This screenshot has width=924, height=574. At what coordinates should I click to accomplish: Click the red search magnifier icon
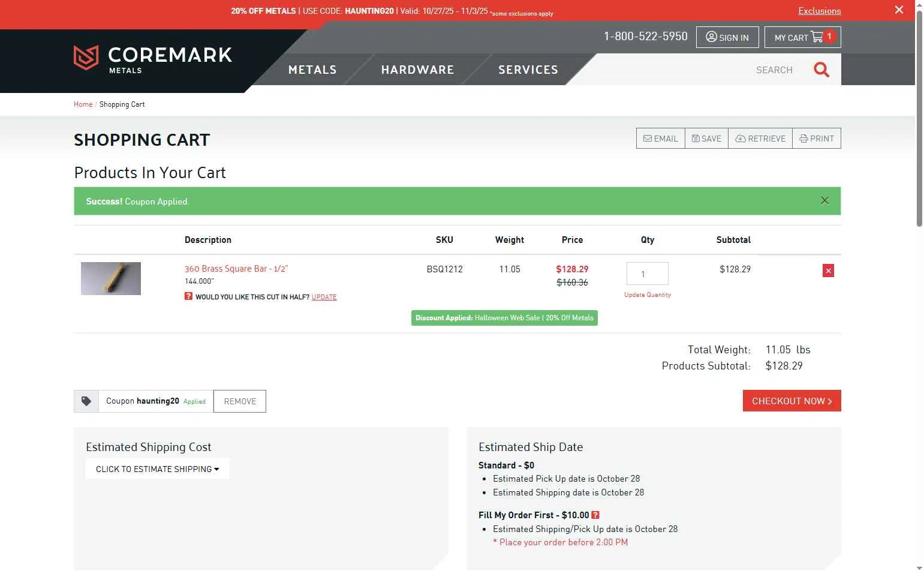click(821, 70)
